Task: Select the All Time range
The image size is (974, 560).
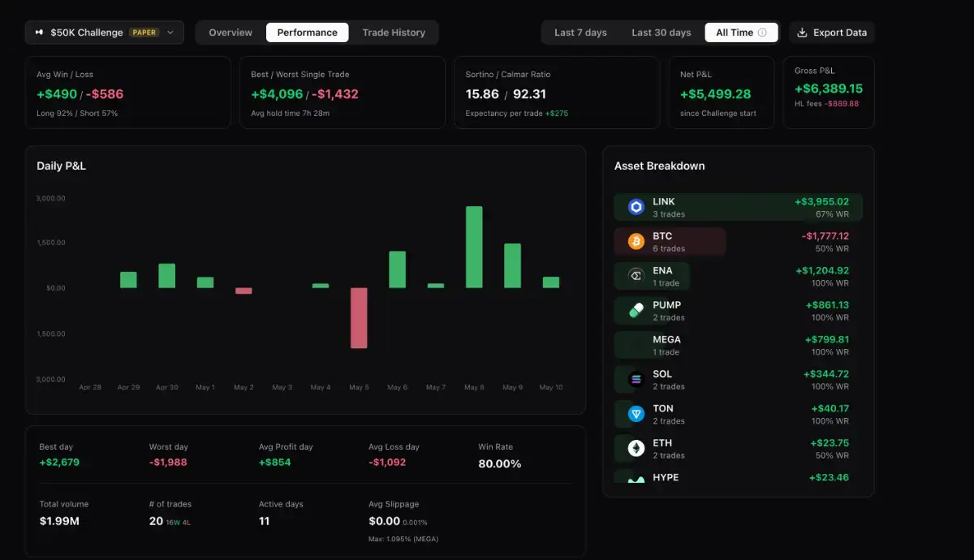Action: (741, 32)
